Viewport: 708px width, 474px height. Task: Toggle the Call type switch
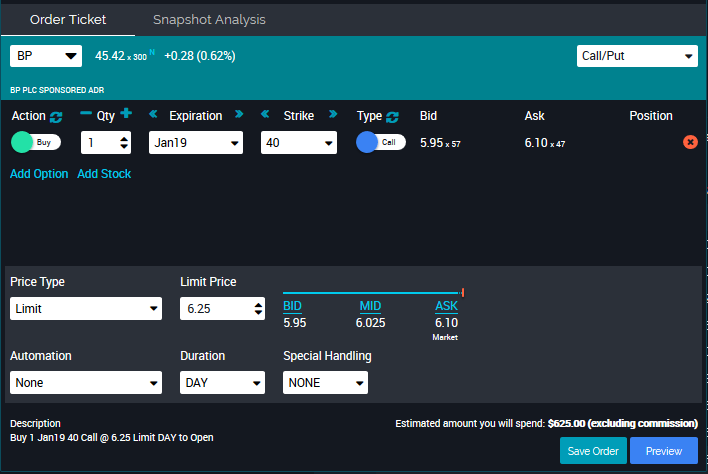point(381,142)
